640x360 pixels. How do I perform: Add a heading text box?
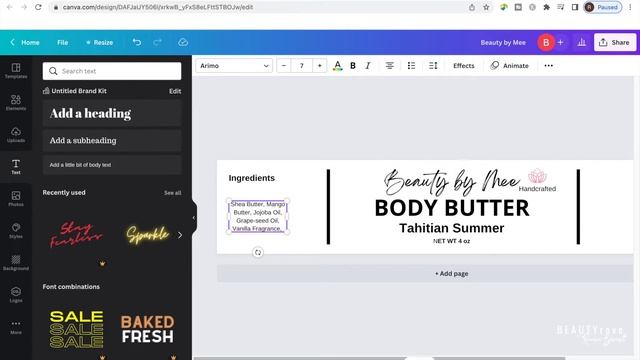pos(112,113)
